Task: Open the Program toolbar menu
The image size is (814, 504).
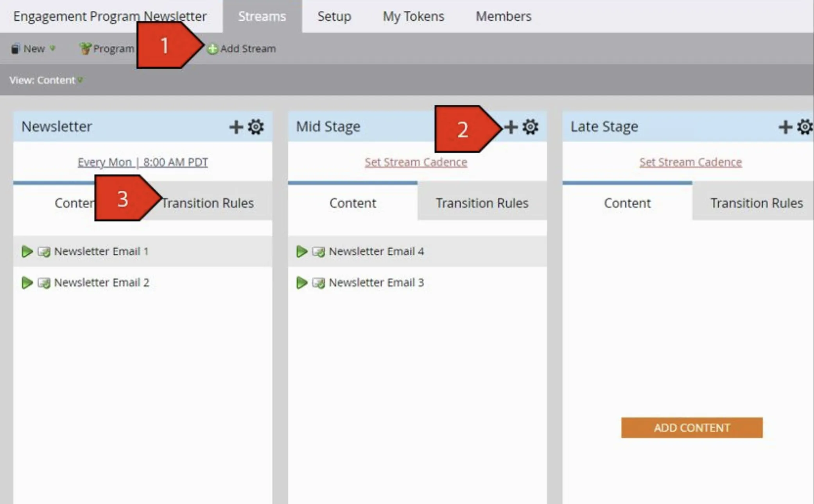Action: [107, 49]
